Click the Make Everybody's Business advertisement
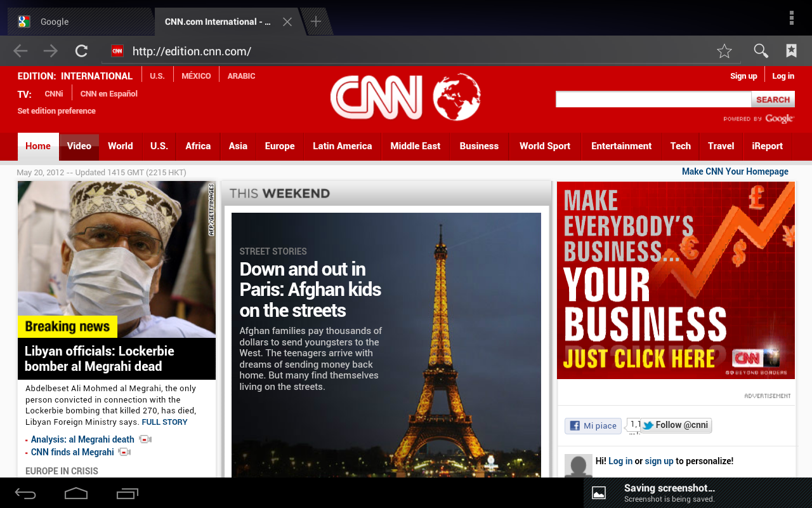Screen dimensions: 812x508 676,280
